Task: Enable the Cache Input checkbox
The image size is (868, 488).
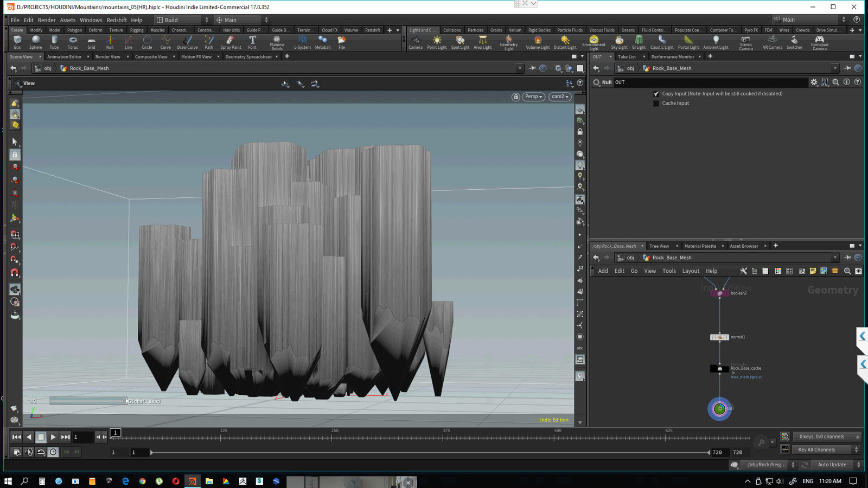Action: coord(656,103)
